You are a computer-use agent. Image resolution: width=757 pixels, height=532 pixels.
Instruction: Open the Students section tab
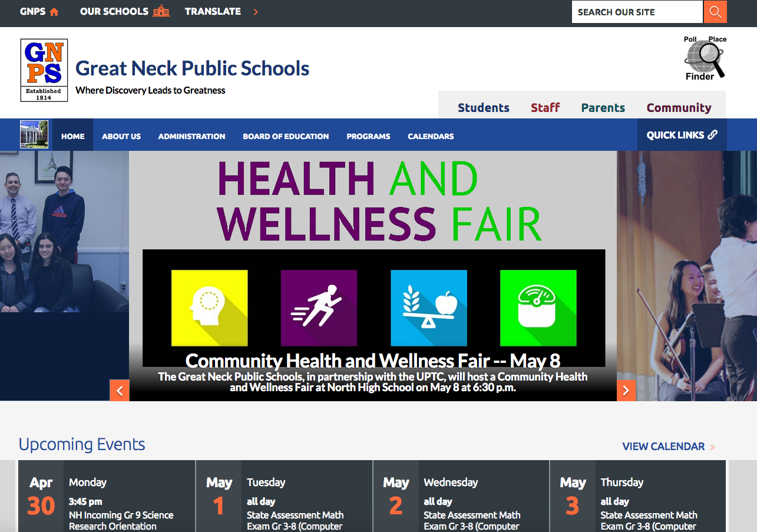pyautogui.click(x=483, y=108)
